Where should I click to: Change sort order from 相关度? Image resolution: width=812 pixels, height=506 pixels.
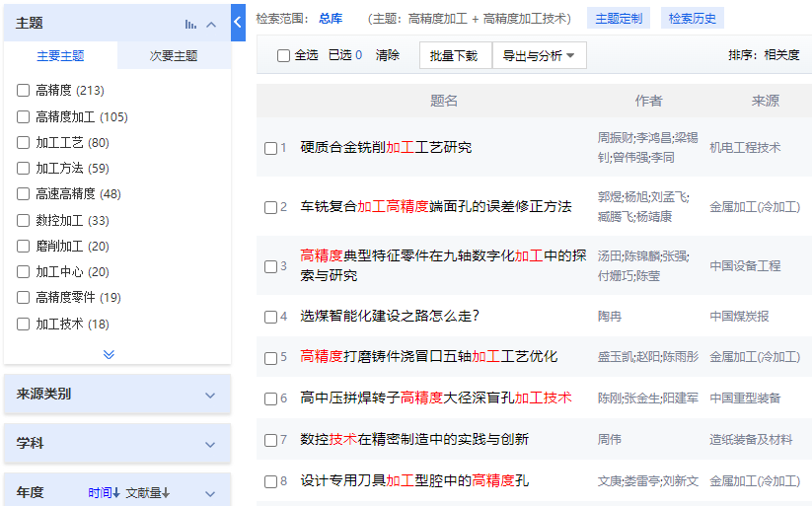point(782,55)
